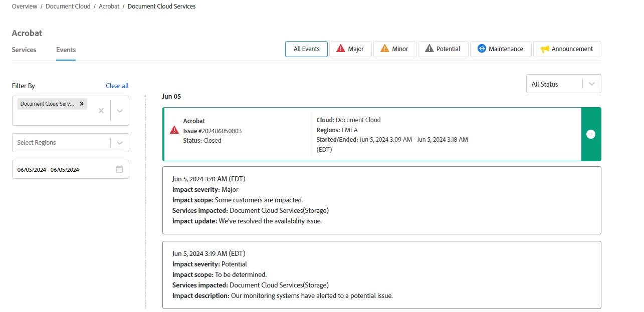Image resolution: width=644 pixels, height=312 pixels.
Task: Select the Events tab
Action: (66, 50)
